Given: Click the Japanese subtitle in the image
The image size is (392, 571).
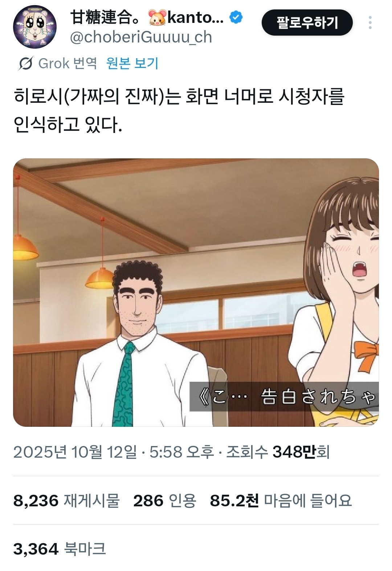Looking at the screenshot, I should pyautogui.click(x=284, y=397).
